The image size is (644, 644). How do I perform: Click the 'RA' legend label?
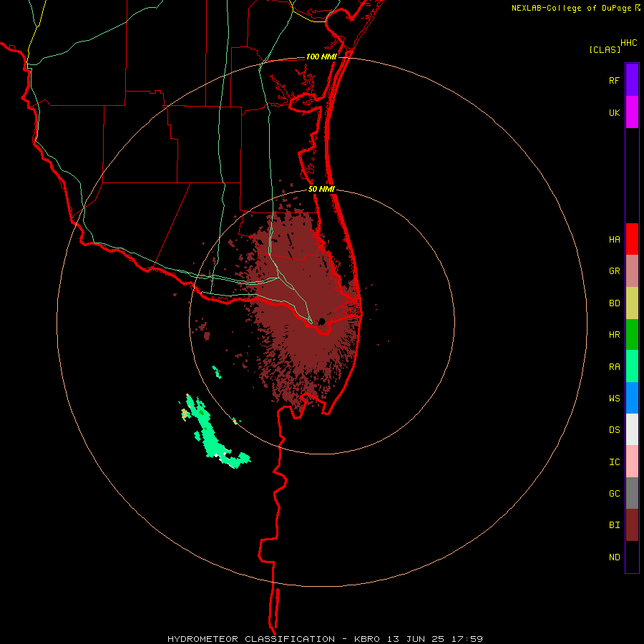[x=614, y=367]
